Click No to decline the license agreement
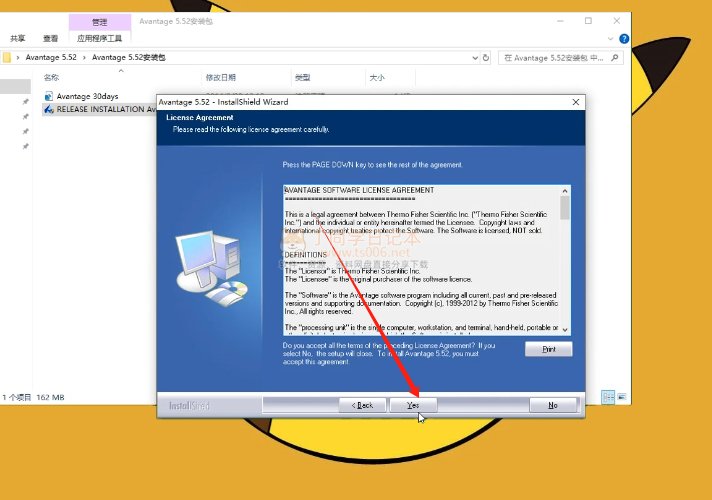This screenshot has height=500, width=712. 553,405
